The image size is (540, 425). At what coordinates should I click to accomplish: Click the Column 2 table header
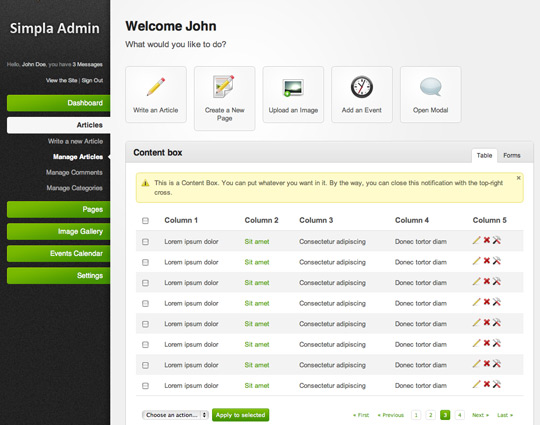pos(261,220)
